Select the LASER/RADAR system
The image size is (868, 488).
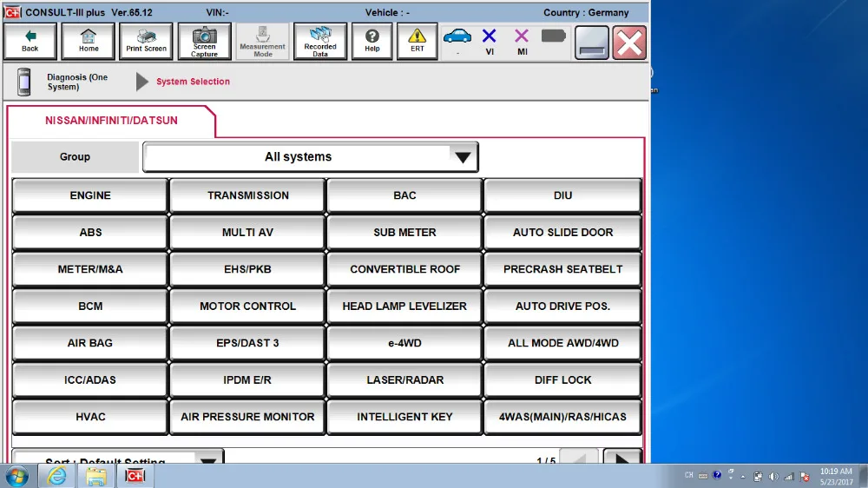pyautogui.click(x=404, y=380)
